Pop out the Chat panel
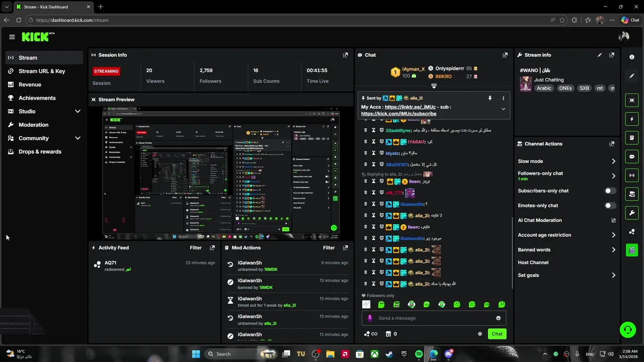The height and width of the screenshot is (362, 644). [x=505, y=55]
